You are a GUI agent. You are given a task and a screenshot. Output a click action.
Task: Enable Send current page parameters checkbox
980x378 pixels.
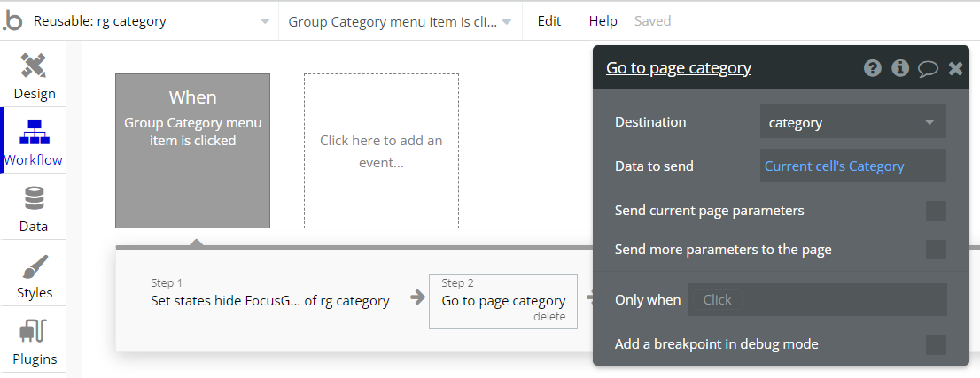click(936, 211)
